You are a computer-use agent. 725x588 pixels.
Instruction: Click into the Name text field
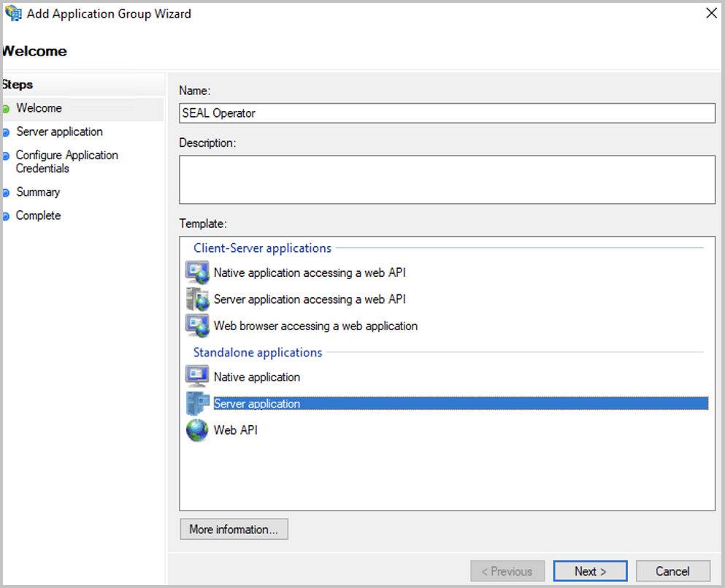(447, 113)
